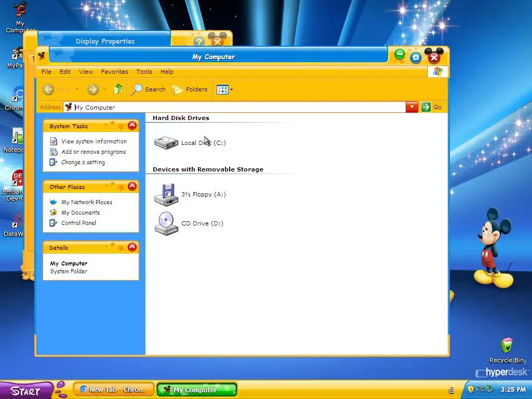Viewport: 532px width, 399px height.
Task: Open the Back history dropdown arrow
Action: click(77, 89)
